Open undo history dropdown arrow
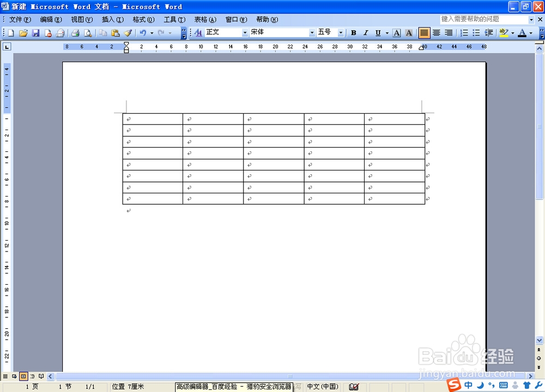This screenshot has width=545, height=392. click(152, 33)
